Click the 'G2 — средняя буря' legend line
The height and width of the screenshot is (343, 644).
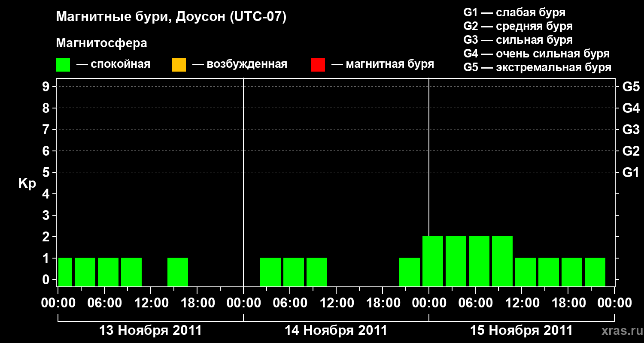pyautogui.click(x=518, y=26)
